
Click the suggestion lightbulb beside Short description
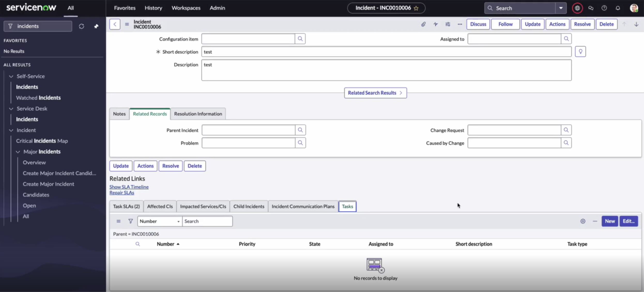click(x=580, y=52)
